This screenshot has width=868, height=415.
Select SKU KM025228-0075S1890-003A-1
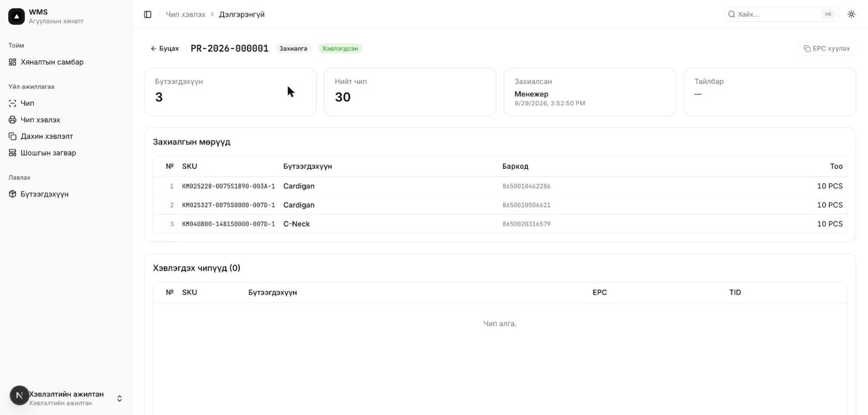click(x=229, y=186)
